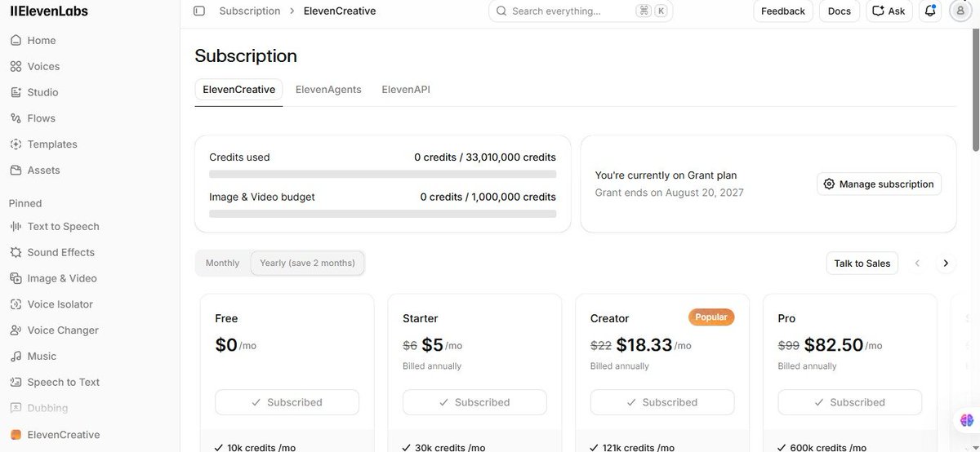Click Subscribed button on Free plan

click(287, 402)
